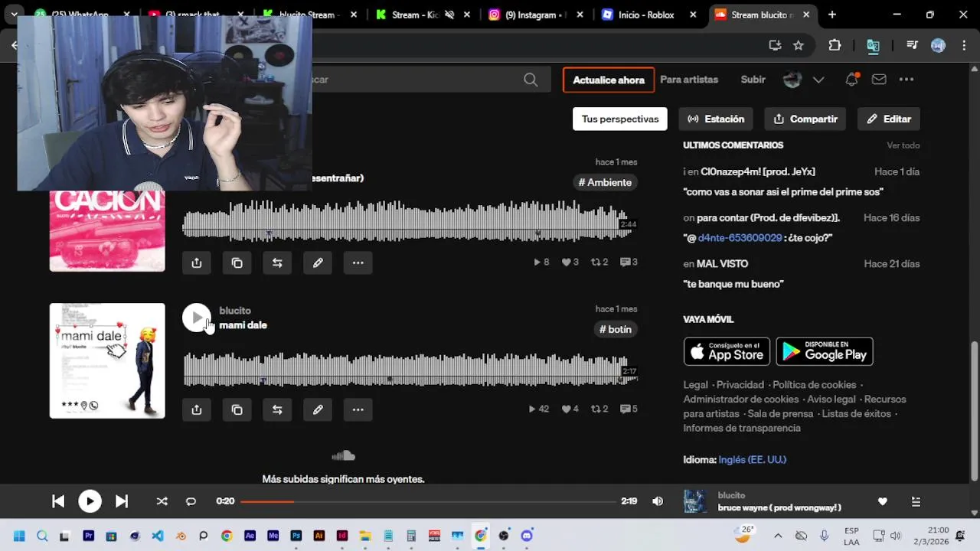The height and width of the screenshot is (551, 980).
Task: Open Tus perspectivas
Action: tap(620, 119)
